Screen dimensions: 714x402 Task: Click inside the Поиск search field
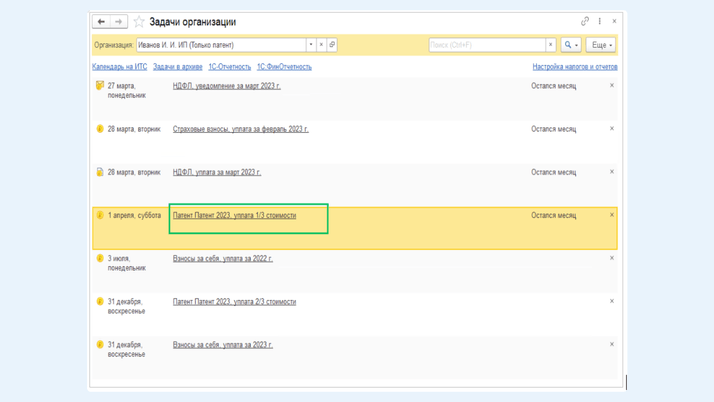486,45
